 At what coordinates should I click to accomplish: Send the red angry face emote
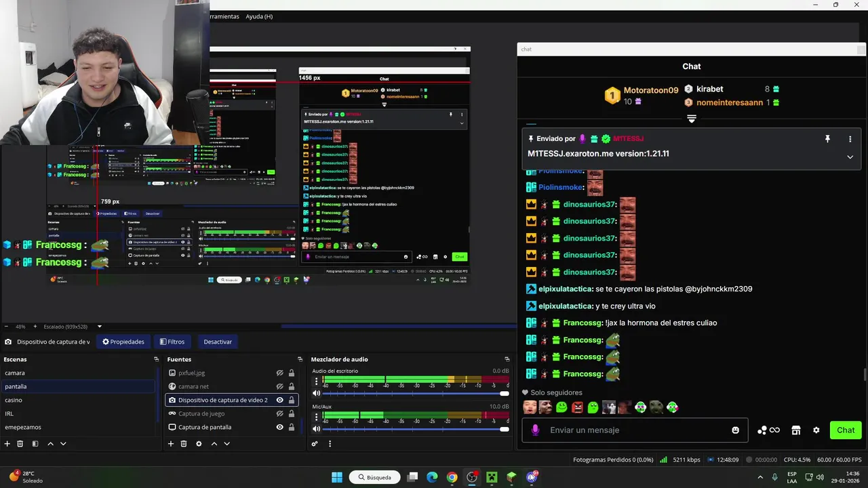pos(578,407)
